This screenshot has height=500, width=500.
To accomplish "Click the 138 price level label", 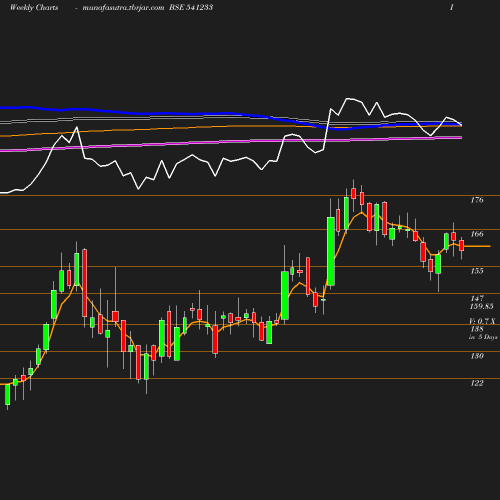I will tap(477, 329).
